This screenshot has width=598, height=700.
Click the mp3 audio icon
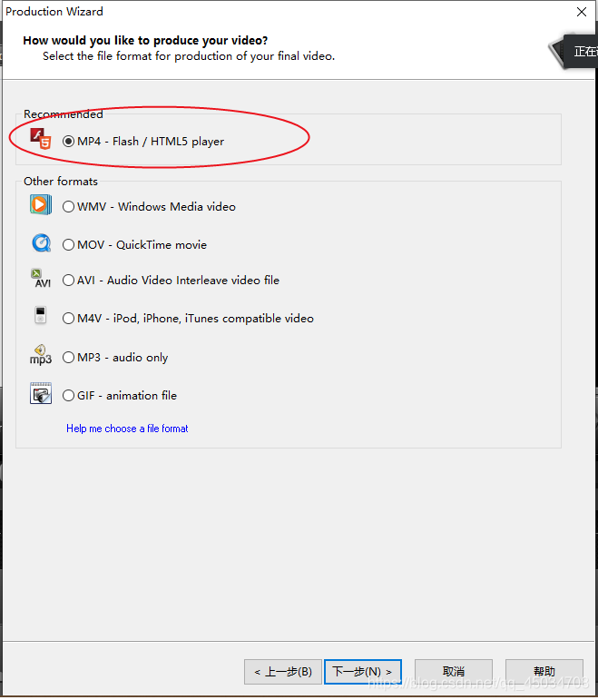41,355
